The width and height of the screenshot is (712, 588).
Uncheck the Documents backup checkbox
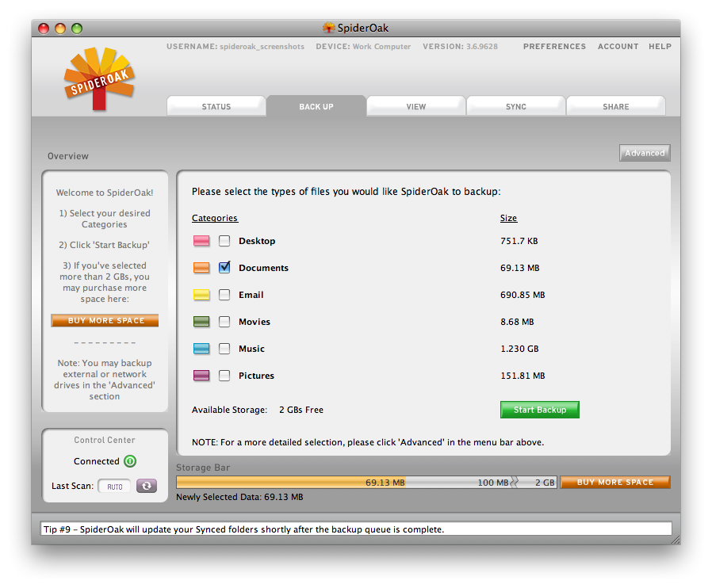point(224,268)
